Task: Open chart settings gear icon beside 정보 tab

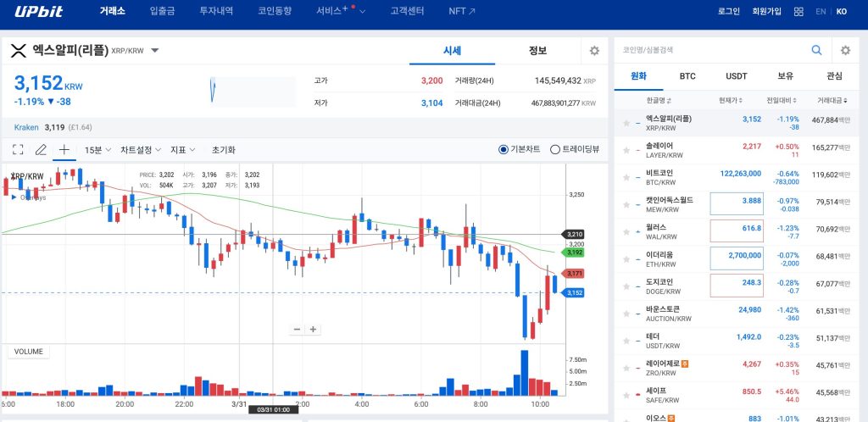Action: pos(594,51)
